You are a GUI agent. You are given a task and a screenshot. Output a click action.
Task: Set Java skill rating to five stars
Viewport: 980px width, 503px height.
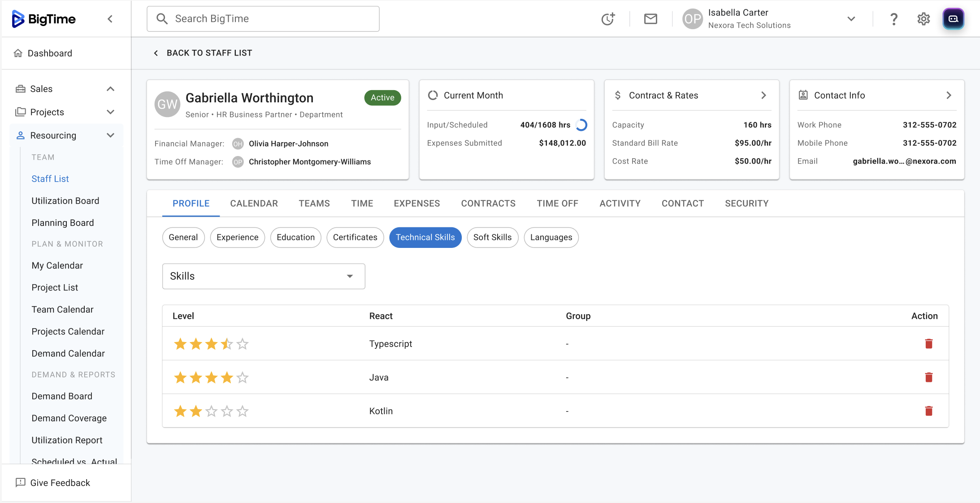(243, 378)
